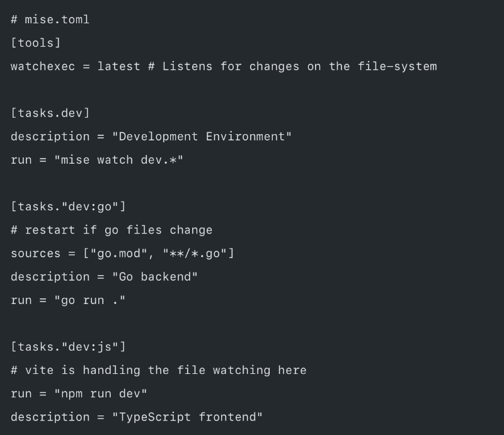Click the [tasks."dev:js"] header
Viewport: 504px width, 435px height.
pos(68,347)
